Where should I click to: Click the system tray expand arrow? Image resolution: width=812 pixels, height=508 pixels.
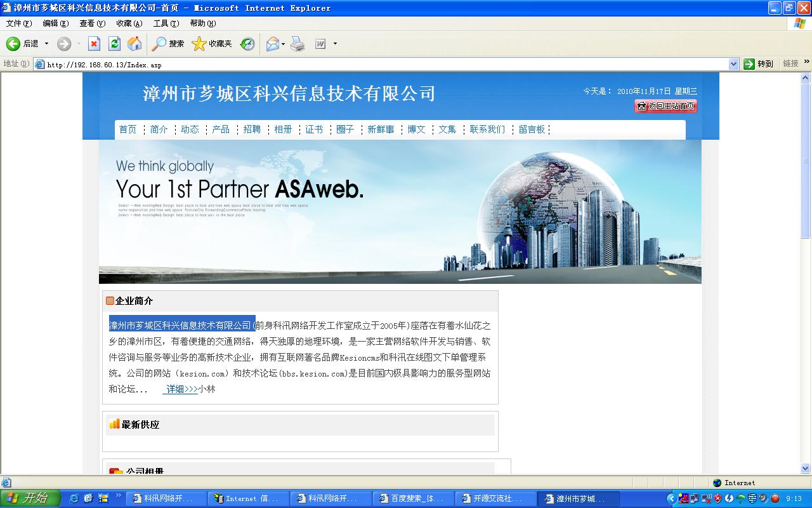671,498
